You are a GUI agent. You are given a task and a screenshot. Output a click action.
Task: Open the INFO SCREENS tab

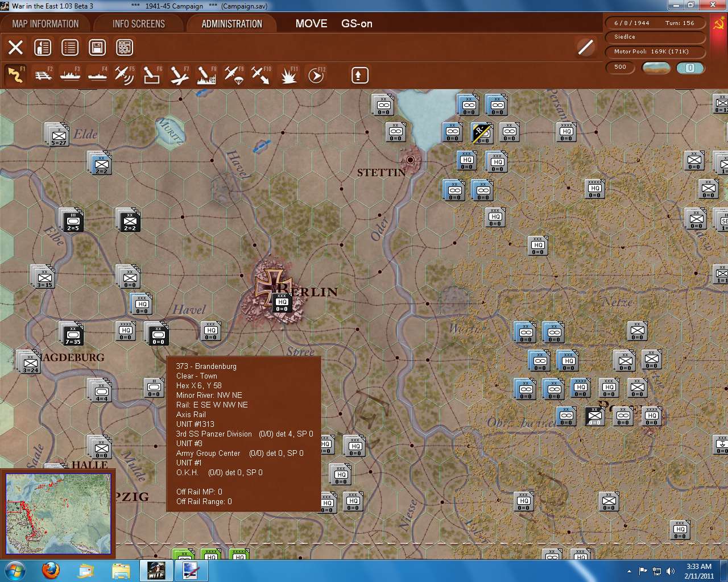click(x=139, y=24)
